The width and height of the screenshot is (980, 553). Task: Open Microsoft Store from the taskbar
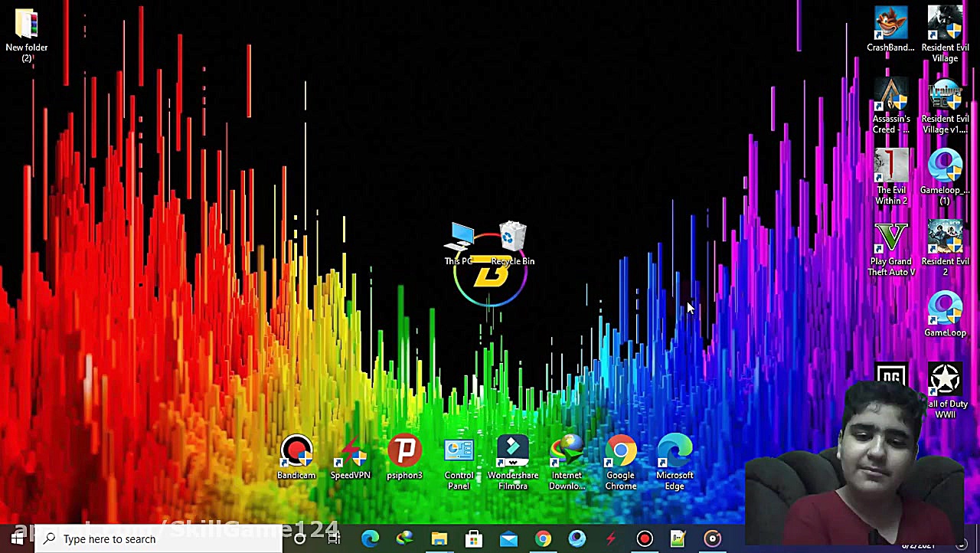[x=473, y=539]
